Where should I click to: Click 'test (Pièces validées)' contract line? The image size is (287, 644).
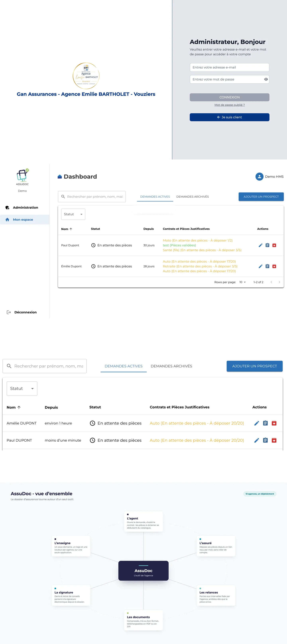pos(179,245)
